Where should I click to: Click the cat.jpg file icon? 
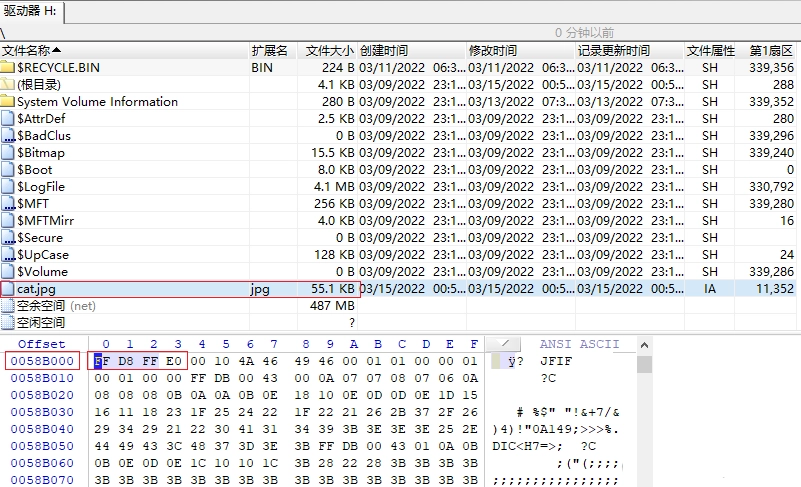tap(8, 289)
